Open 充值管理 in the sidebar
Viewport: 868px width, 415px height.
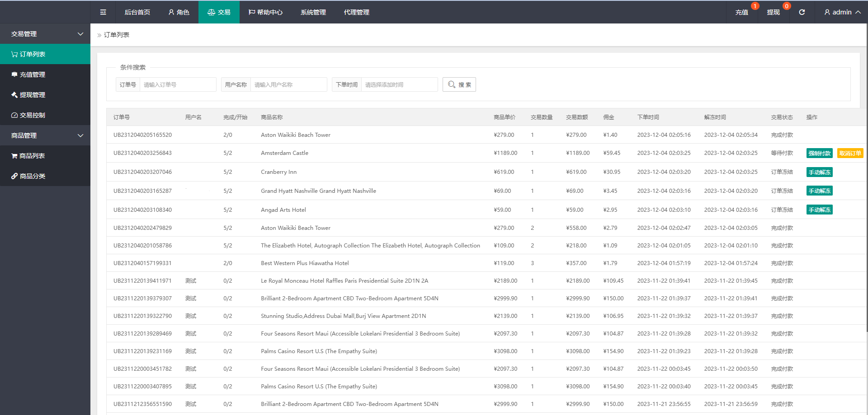[x=32, y=75]
